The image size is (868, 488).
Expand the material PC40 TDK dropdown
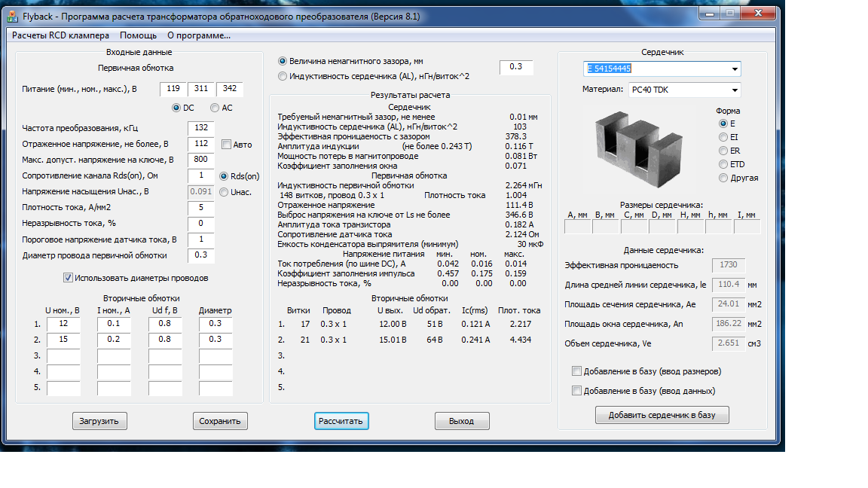tap(734, 90)
